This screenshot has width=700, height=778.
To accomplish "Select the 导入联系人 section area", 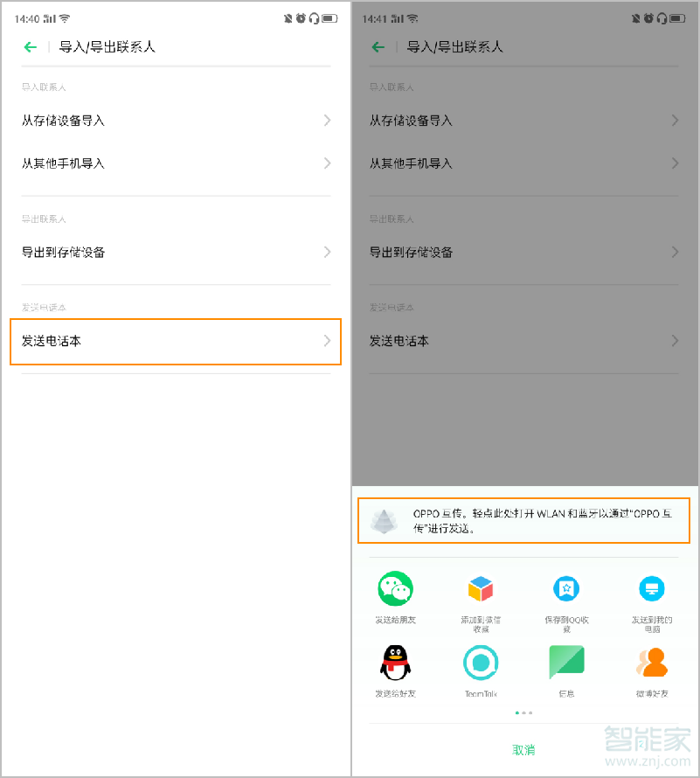I will pyautogui.click(x=44, y=87).
